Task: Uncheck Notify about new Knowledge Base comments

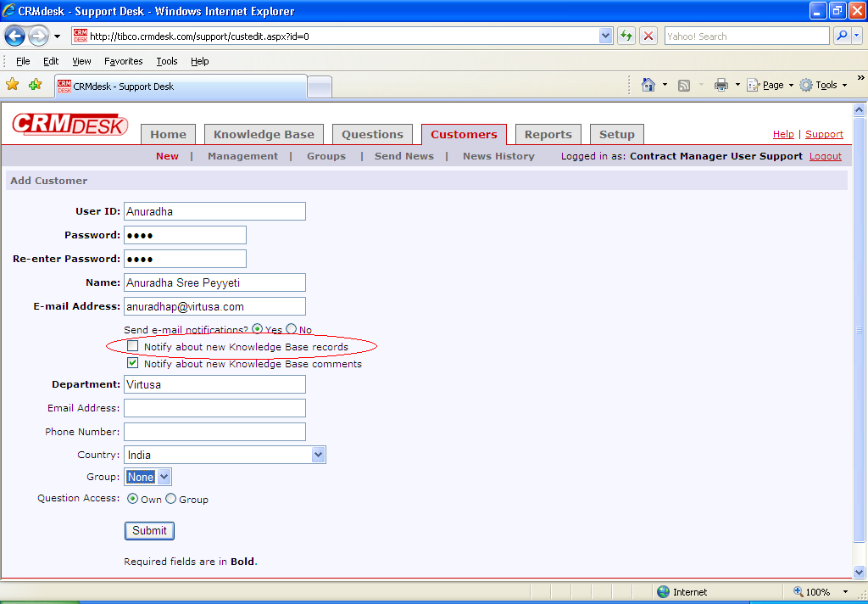Action: coord(132,363)
